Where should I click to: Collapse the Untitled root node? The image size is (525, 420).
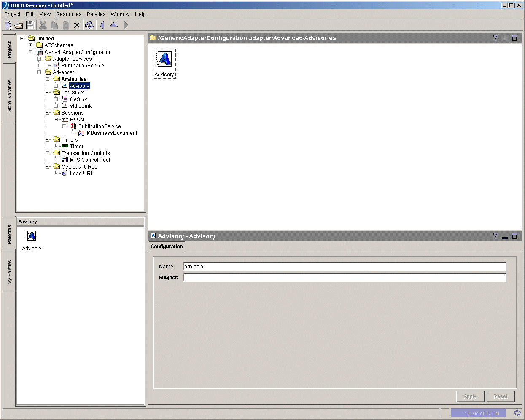tap(22, 39)
